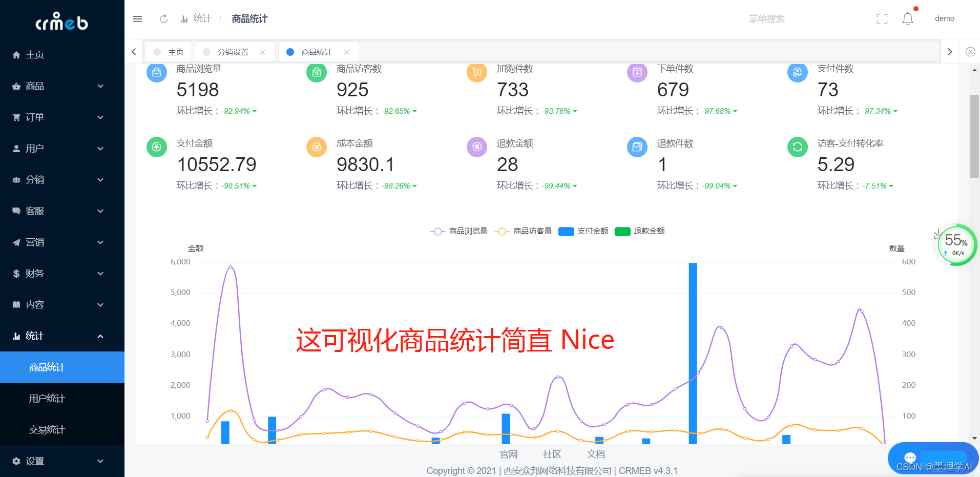The width and height of the screenshot is (980, 477).
Task: Click the 成本金额 orange icon
Action: tap(317, 147)
